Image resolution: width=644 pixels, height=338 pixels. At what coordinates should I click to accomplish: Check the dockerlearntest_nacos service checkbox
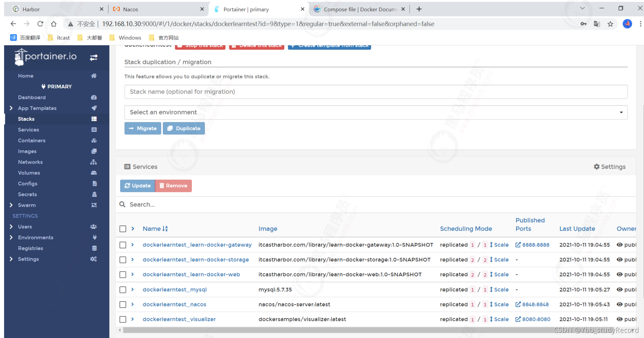(x=123, y=305)
